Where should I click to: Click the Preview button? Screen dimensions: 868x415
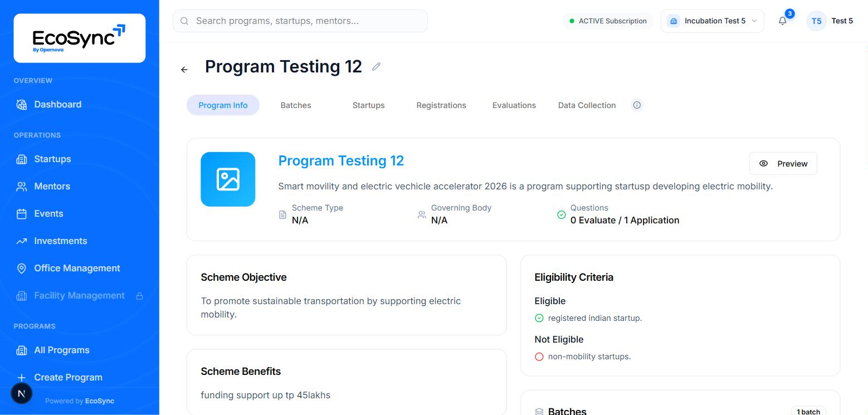783,163
